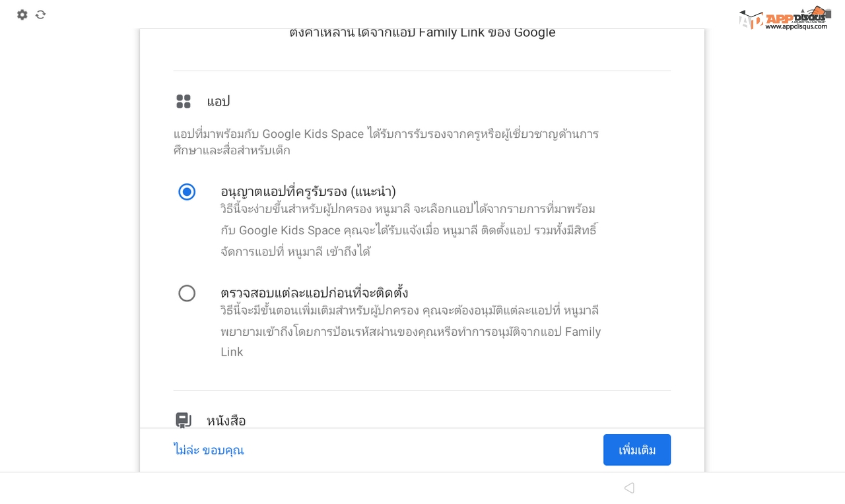
Task: Click the four-square apps icon beside แอป
Action: 184,102
